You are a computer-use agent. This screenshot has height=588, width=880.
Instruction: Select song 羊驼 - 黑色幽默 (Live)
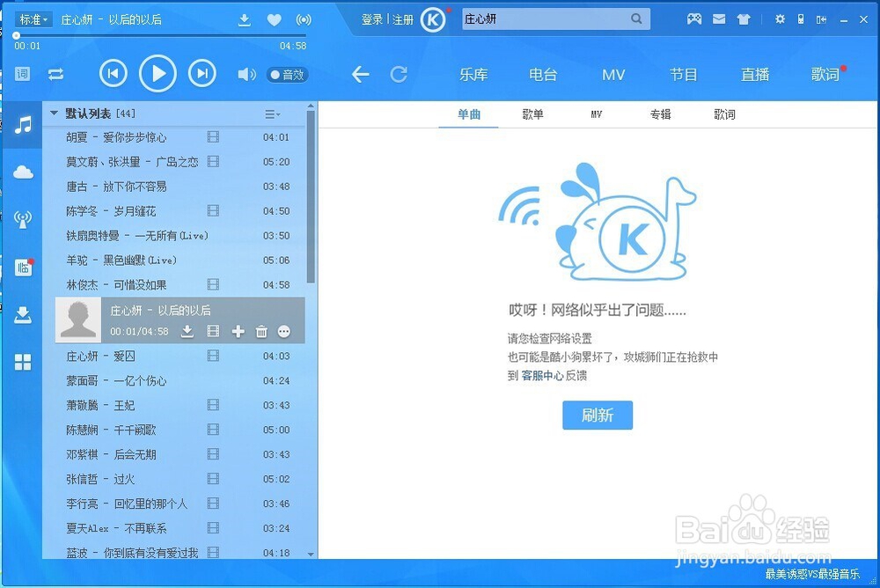180,260
